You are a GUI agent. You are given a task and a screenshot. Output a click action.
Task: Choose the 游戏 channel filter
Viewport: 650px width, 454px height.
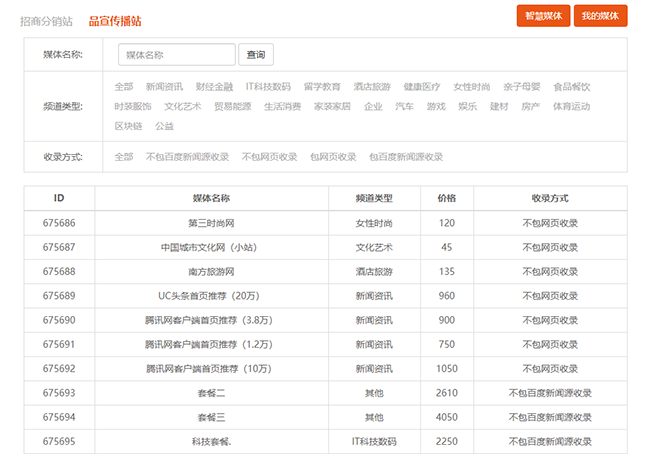click(x=436, y=107)
